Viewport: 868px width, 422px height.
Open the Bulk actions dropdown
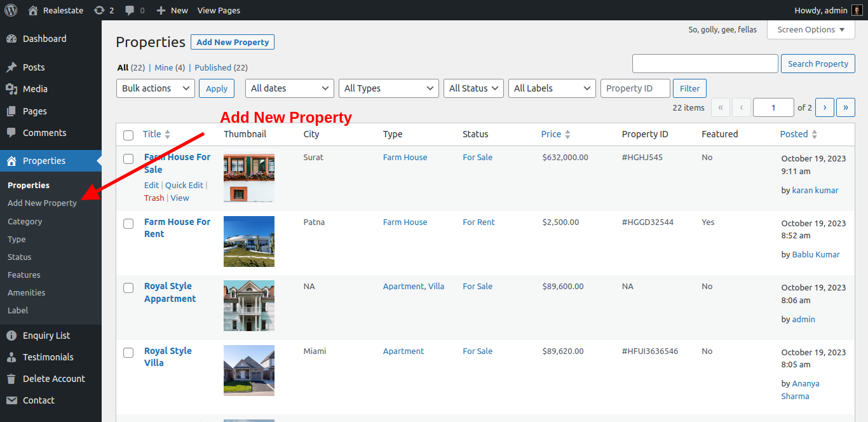click(x=155, y=88)
